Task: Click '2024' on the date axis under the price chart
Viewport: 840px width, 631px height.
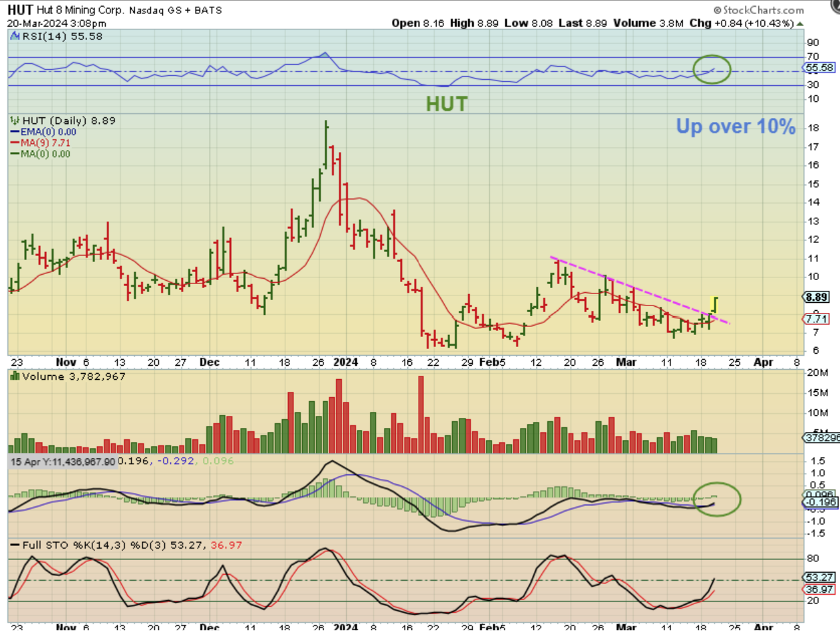Action: click(346, 362)
